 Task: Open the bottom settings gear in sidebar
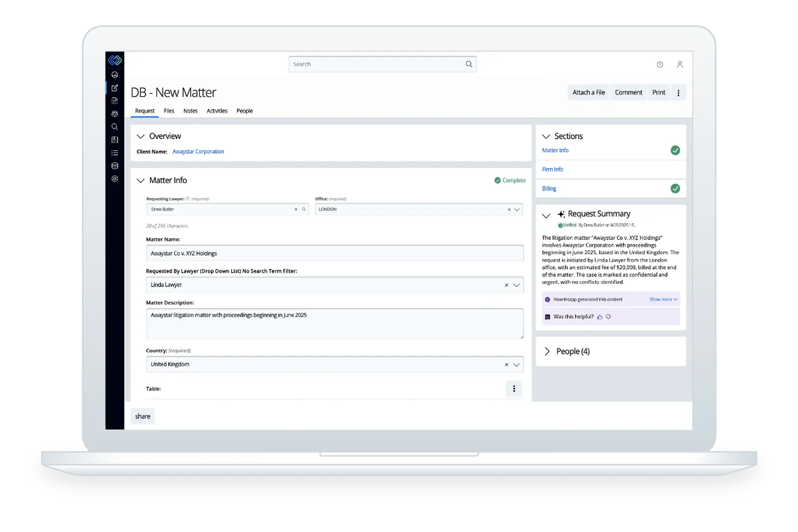[x=115, y=179]
